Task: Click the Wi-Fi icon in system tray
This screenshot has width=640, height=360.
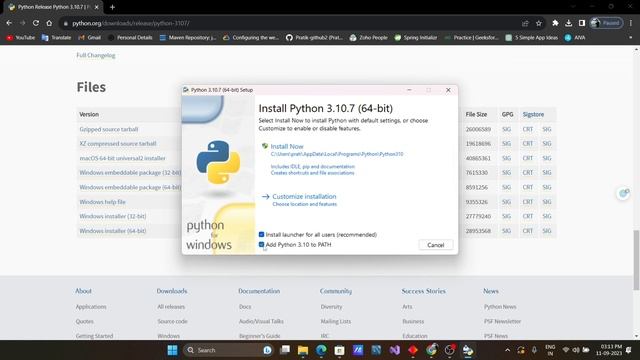Action: 566,350
